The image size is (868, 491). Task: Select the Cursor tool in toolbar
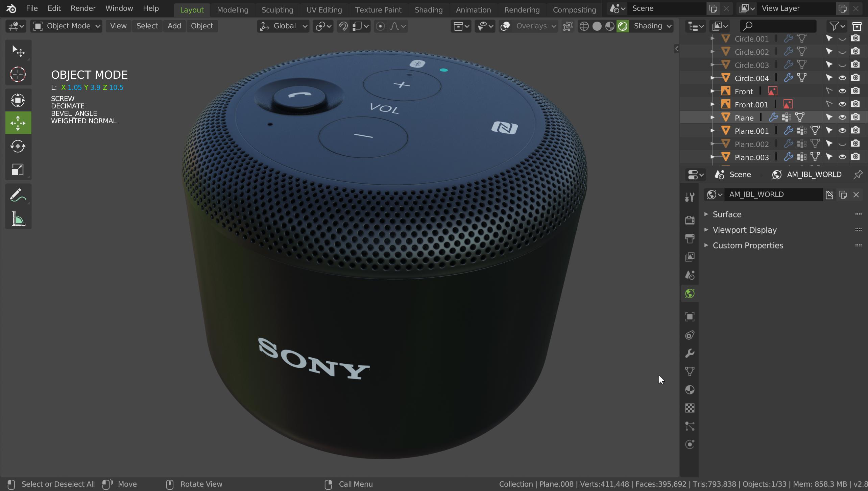point(18,74)
